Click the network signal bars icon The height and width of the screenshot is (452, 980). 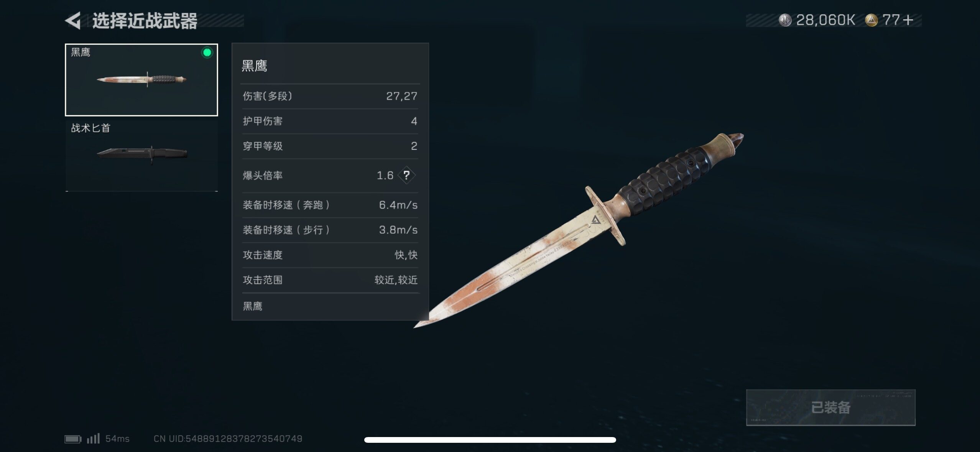93,438
